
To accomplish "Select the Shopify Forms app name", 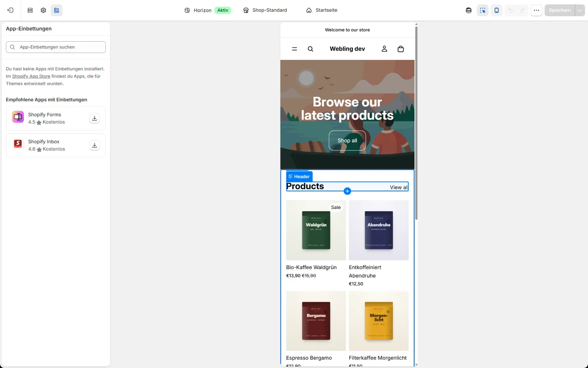I will 45,114.
